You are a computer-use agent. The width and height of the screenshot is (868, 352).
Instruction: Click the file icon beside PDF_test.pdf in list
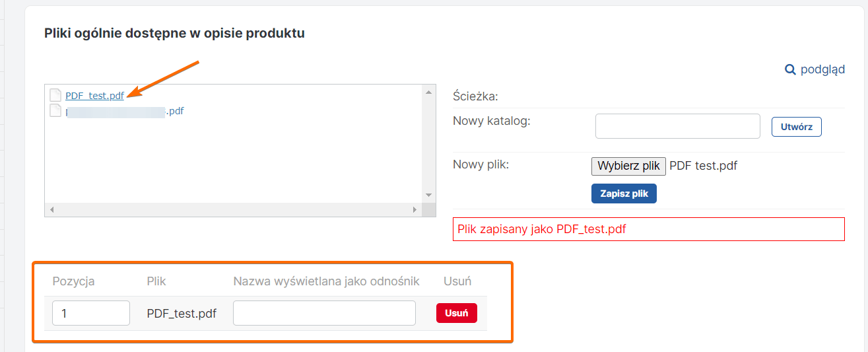pyautogui.click(x=55, y=95)
